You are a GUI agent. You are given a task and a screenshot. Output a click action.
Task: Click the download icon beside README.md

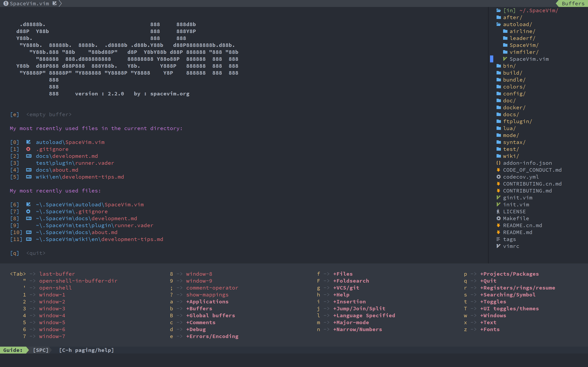coord(498,232)
